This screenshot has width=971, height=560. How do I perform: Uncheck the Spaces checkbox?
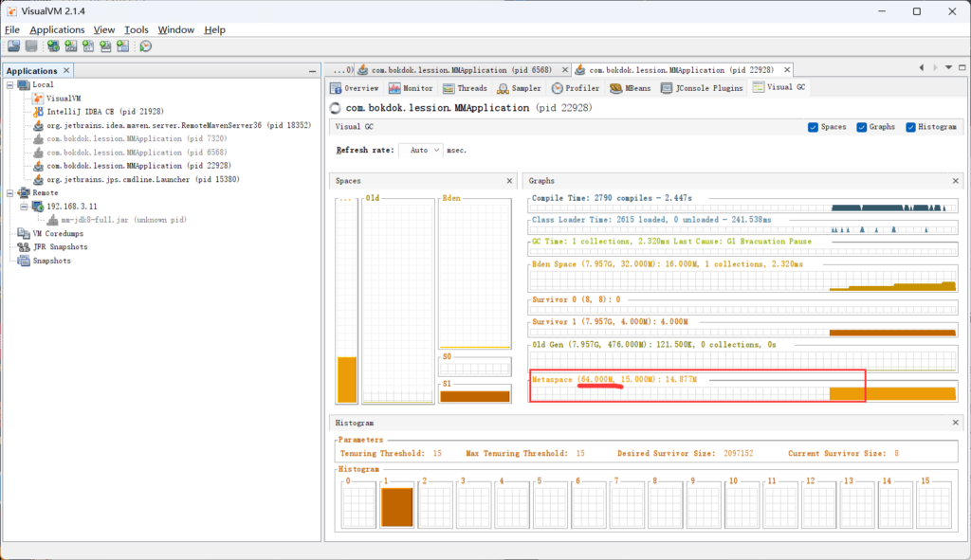[813, 127]
